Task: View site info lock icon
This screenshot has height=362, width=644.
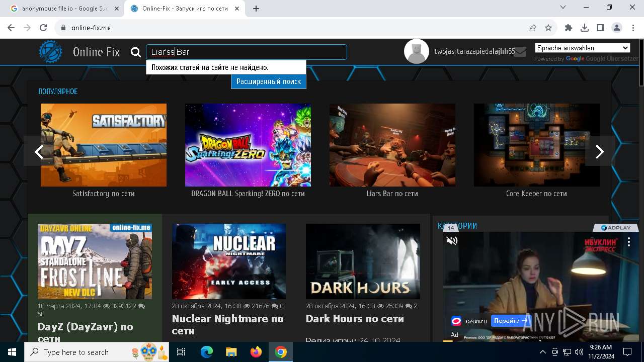Action: pyautogui.click(x=63, y=28)
